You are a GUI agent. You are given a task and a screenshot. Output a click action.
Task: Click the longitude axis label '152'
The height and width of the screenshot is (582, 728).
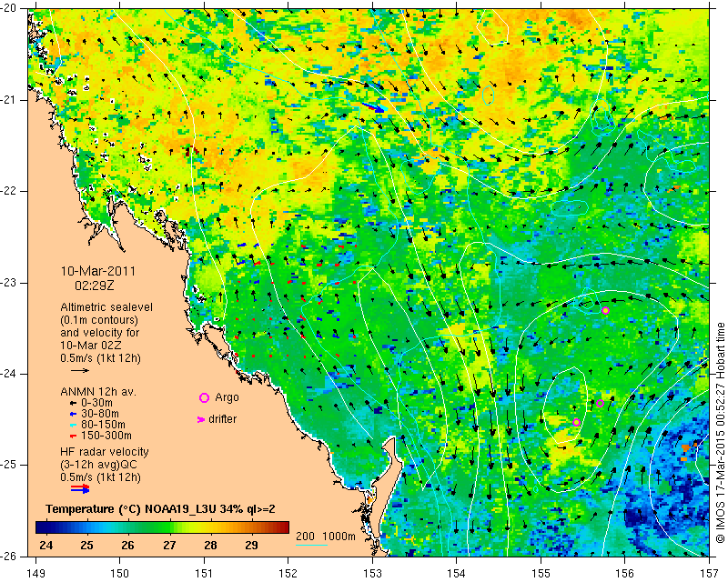coord(288,574)
